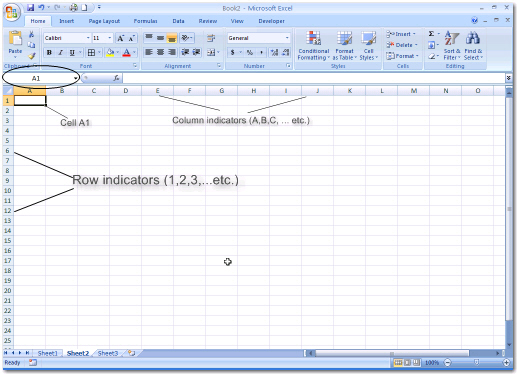
Task: Open the Name Box dropdown arrow
Action: point(76,78)
